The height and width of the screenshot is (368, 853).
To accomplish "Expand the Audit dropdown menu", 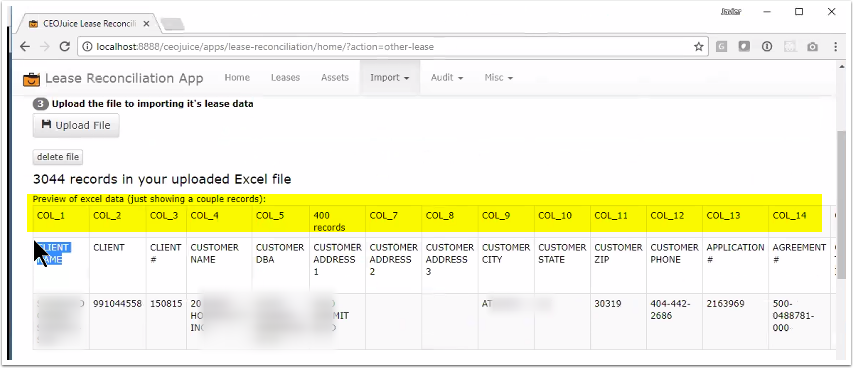I will tap(447, 77).
